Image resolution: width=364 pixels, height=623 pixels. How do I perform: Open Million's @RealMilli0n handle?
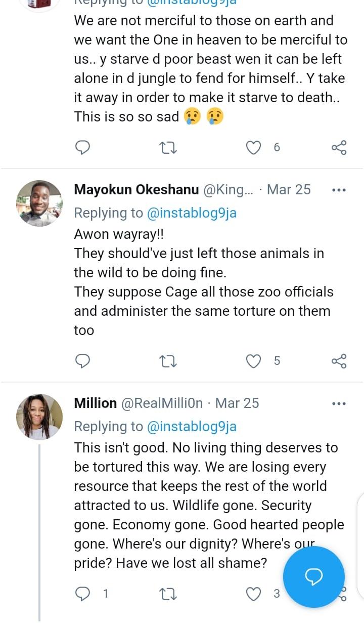click(162, 403)
